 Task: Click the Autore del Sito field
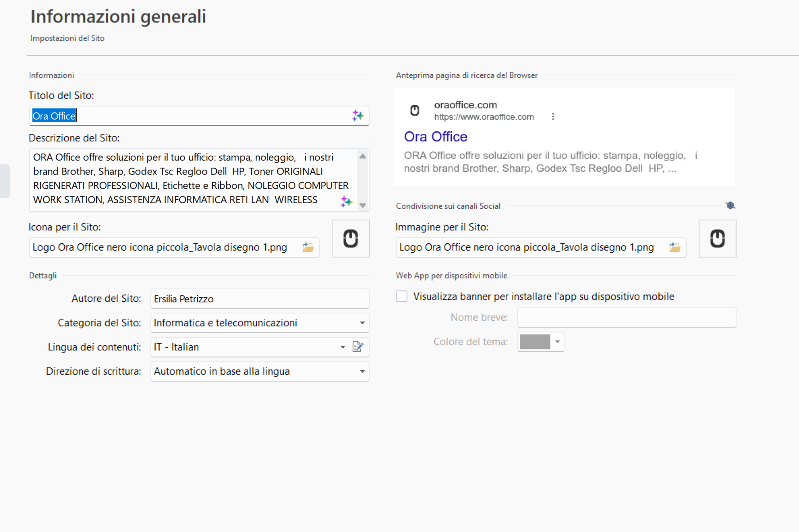point(259,299)
